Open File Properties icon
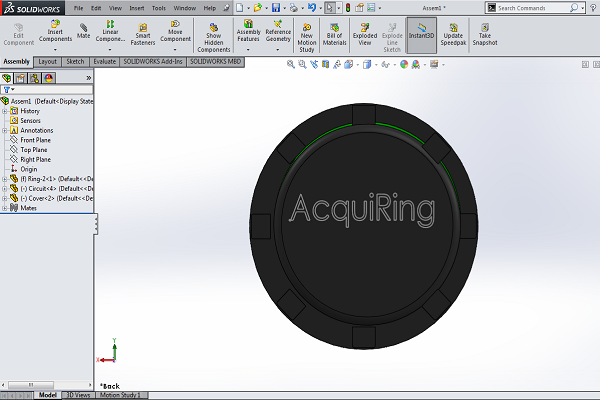This screenshot has height=400, width=600. pos(359,8)
